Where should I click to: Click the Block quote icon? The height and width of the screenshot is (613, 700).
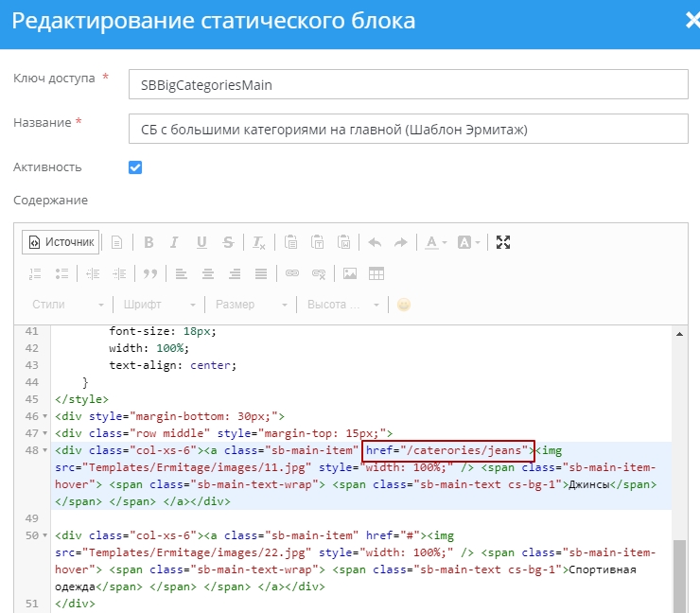tap(149, 273)
